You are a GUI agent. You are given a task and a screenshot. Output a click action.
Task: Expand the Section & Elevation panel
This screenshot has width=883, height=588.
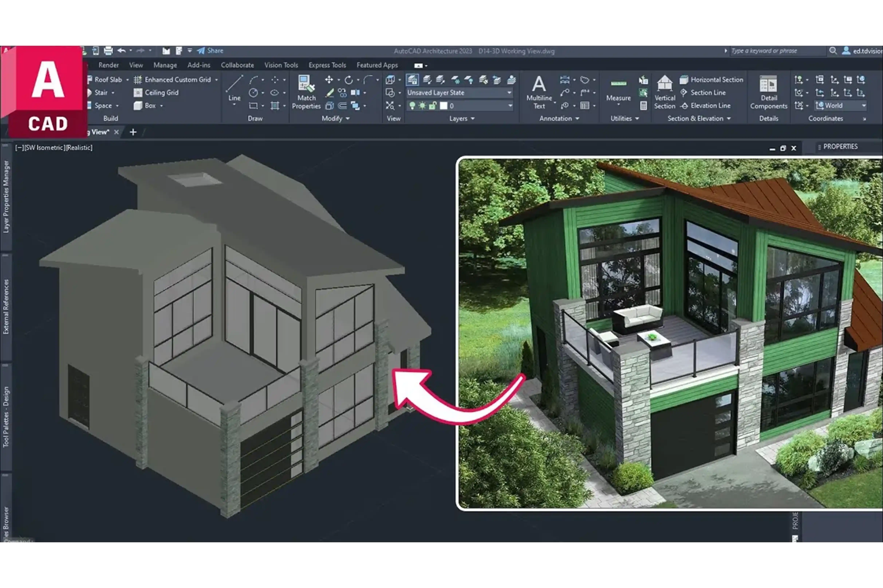coord(699,118)
